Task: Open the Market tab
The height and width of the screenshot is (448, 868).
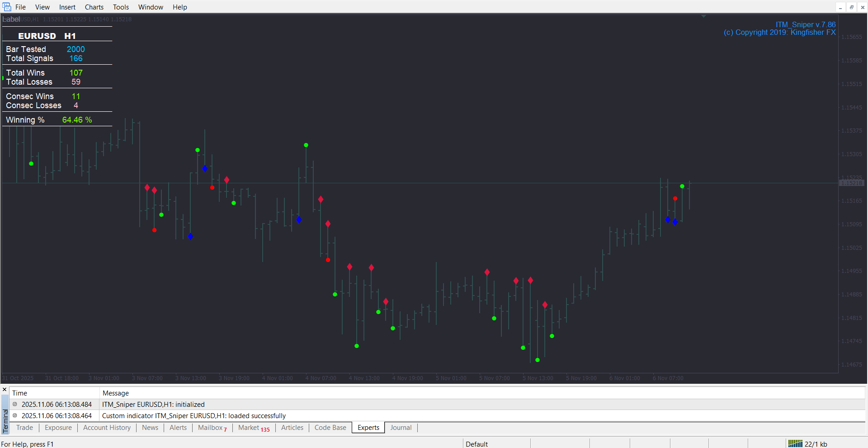Action: pos(254,428)
